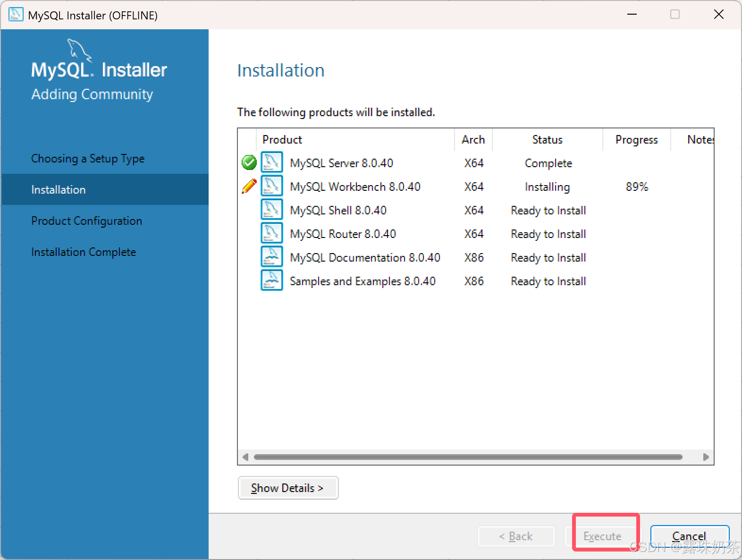The height and width of the screenshot is (560, 742).
Task: Click the Arch column header
Action: [473, 140]
